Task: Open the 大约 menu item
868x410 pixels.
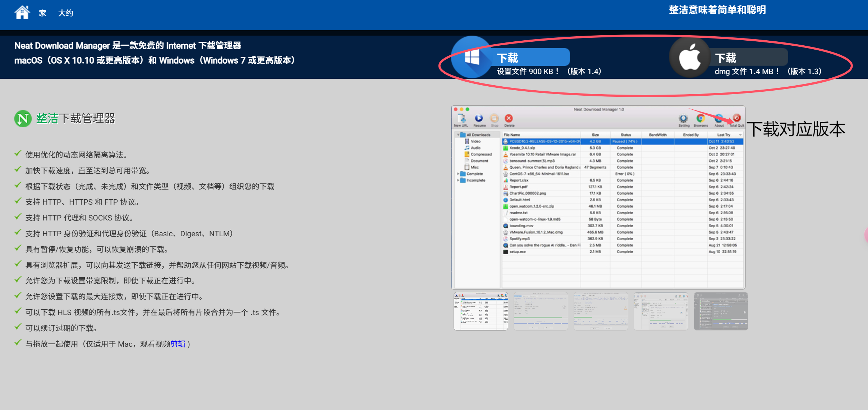Action: point(65,13)
